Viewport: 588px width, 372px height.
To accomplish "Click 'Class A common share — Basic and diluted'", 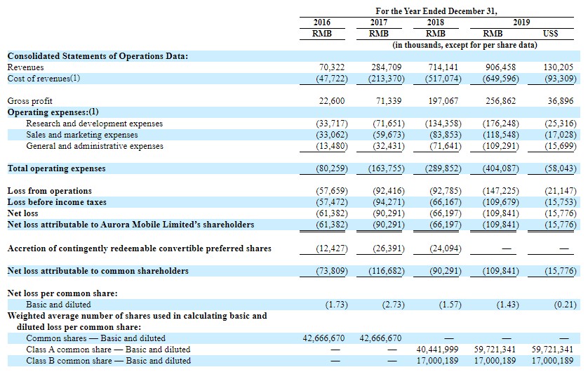I will click(x=108, y=350).
